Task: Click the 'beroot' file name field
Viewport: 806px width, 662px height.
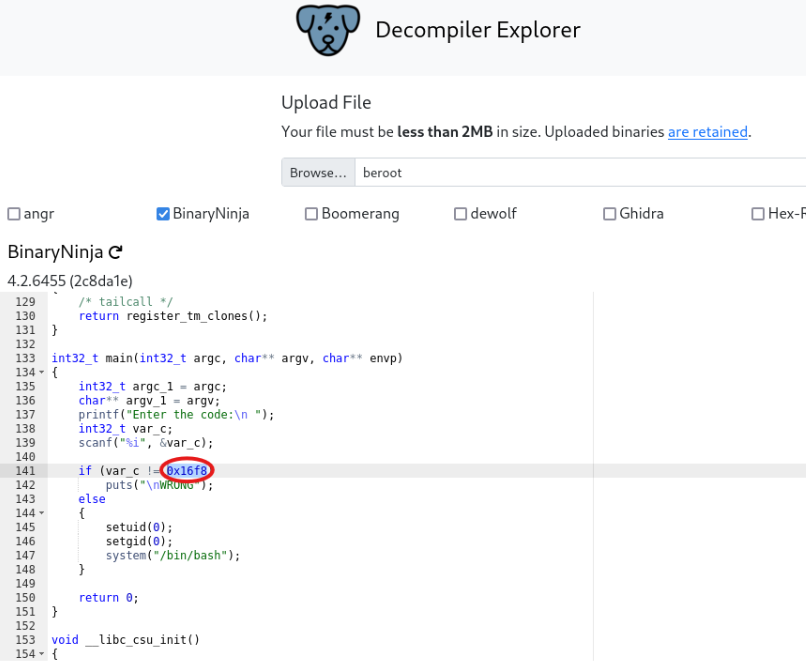Action: tap(580, 173)
